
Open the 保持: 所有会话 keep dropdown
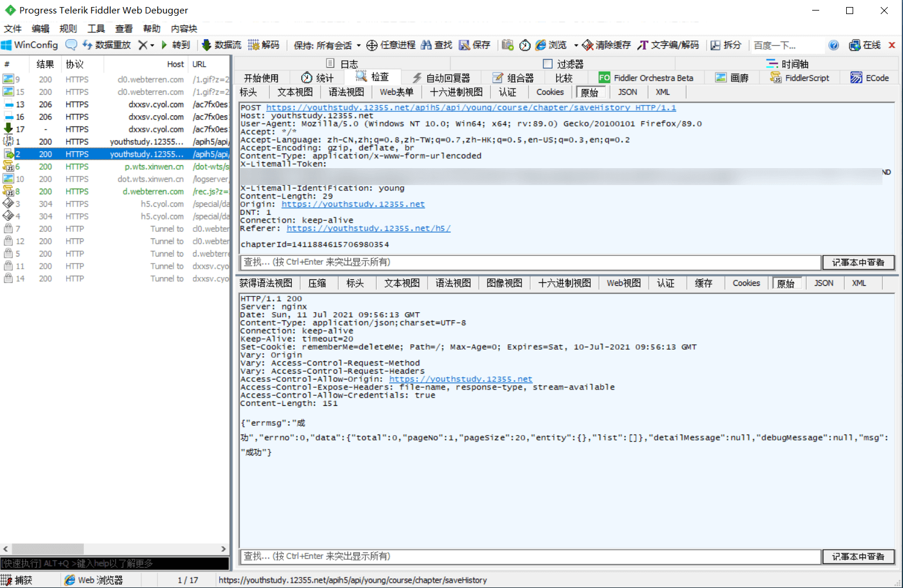(x=327, y=45)
